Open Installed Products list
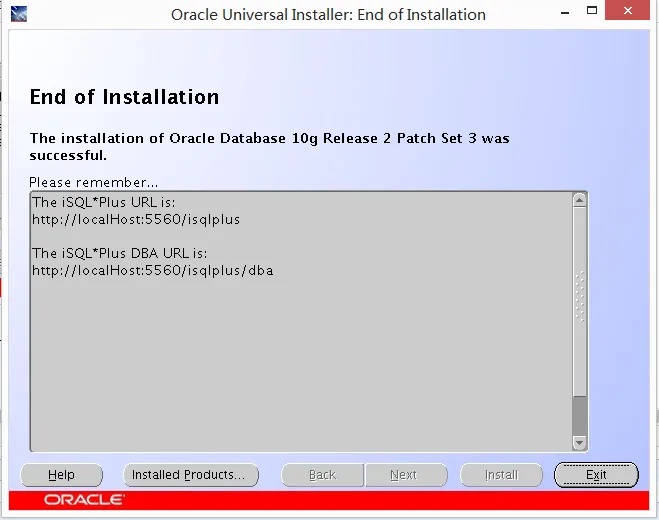 191,475
